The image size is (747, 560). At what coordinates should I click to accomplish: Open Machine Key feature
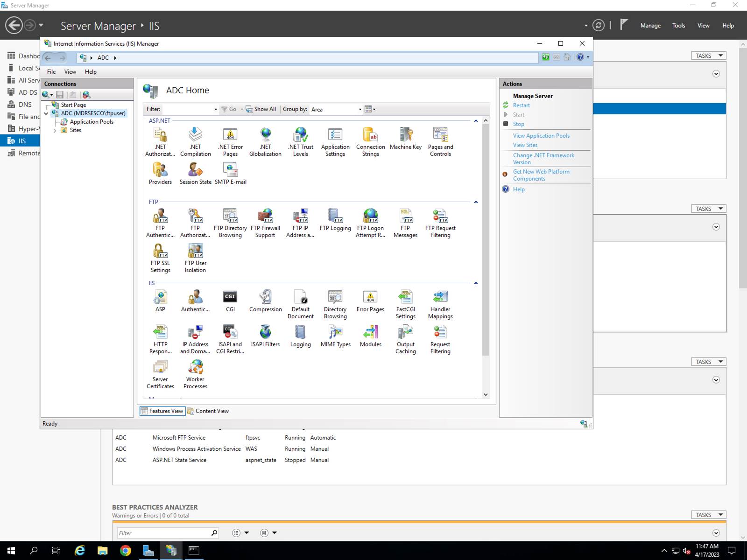click(406, 139)
